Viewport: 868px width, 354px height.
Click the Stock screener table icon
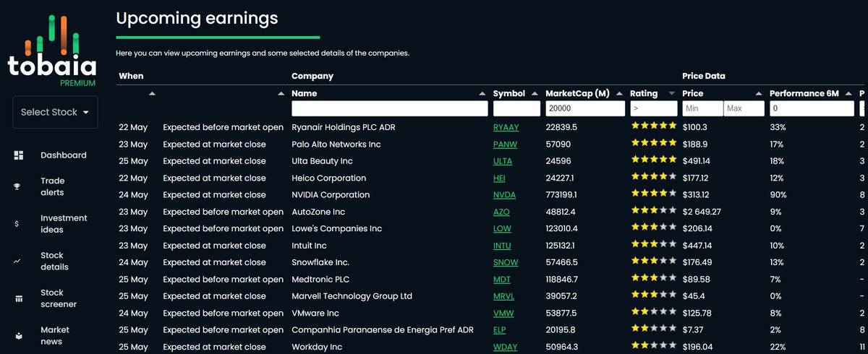click(x=18, y=298)
